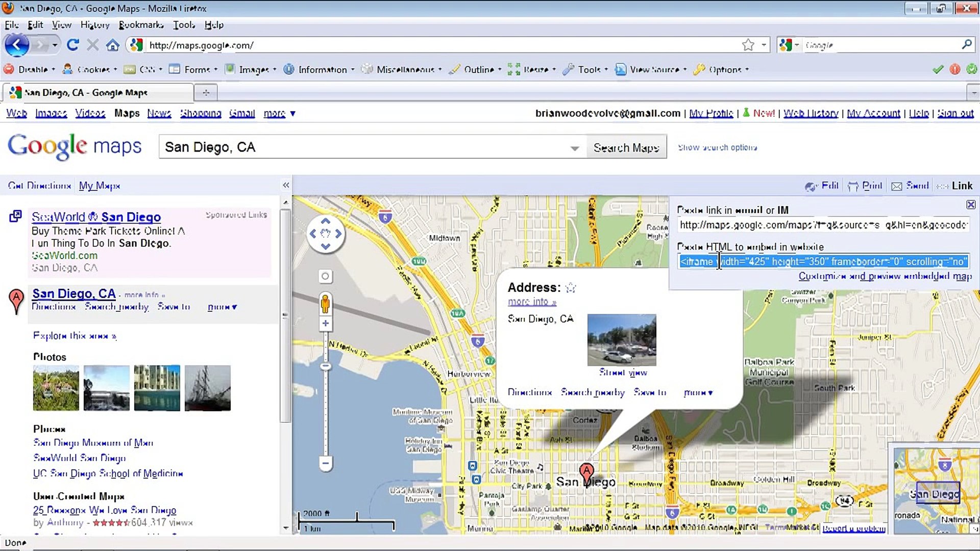Bookmark page with the star icon
The width and height of the screenshot is (980, 551).
click(748, 45)
